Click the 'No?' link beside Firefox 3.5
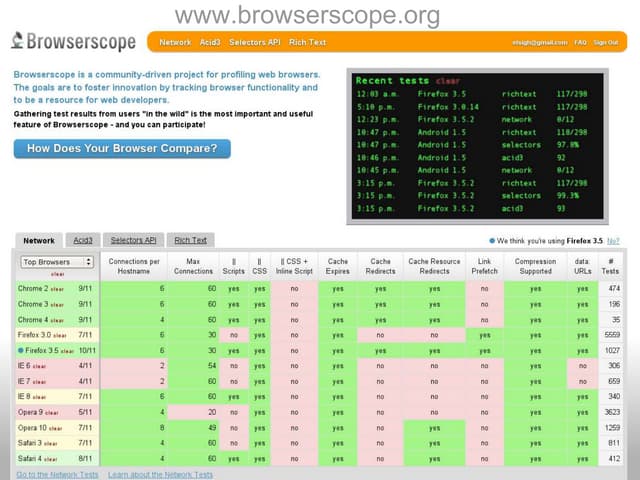The width and height of the screenshot is (640, 480). [x=613, y=241]
